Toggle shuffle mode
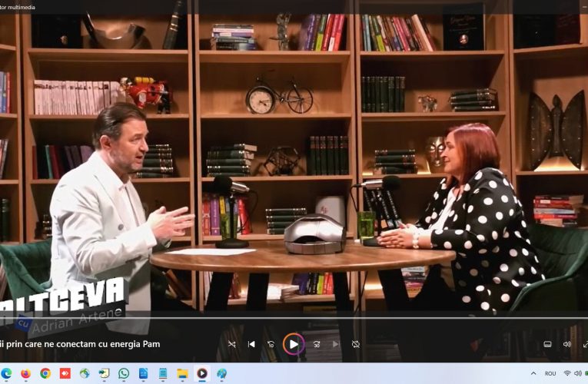Image resolution: width=588 pixels, height=384 pixels. pos(231,344)
